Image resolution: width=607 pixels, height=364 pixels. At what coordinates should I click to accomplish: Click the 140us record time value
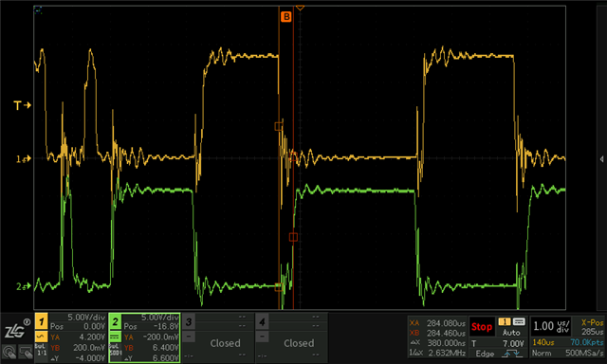543,342
